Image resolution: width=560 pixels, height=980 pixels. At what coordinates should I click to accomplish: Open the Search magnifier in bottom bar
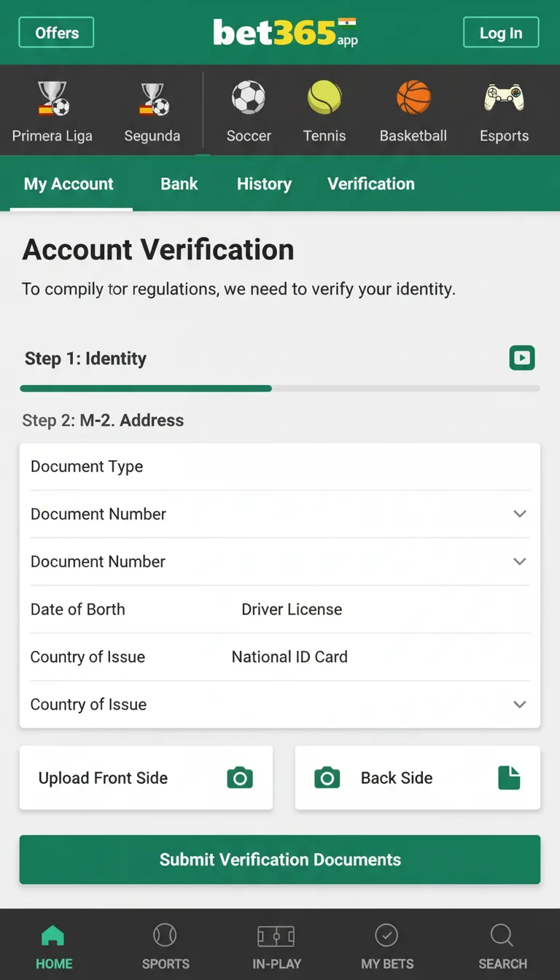coord(502,936)
